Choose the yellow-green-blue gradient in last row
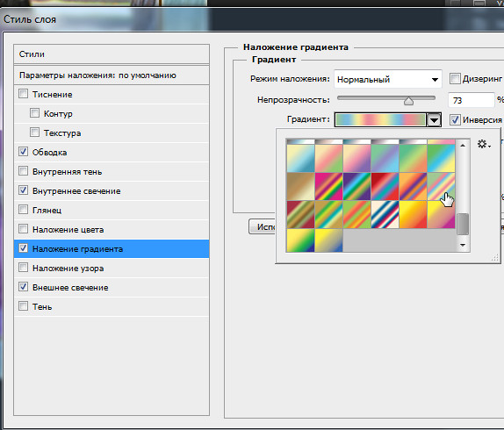Viewport: 504px width, 430px height. coord(300,240)
